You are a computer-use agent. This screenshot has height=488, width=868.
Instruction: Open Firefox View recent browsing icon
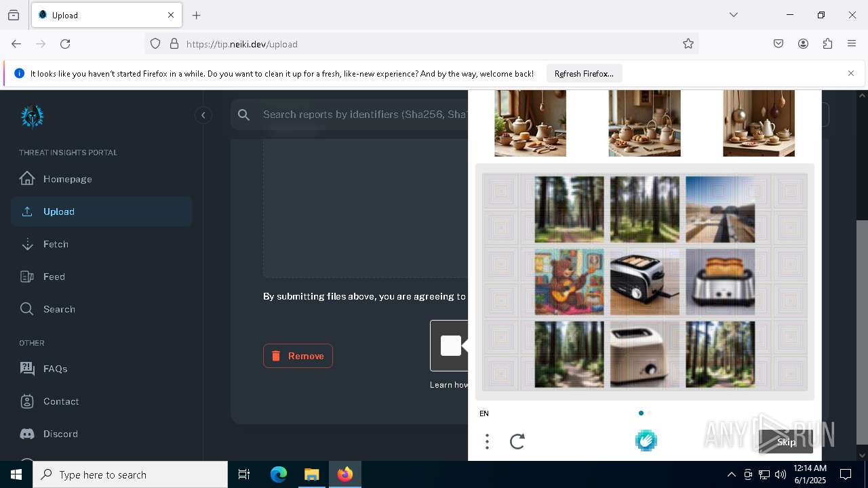pos(14,15)
